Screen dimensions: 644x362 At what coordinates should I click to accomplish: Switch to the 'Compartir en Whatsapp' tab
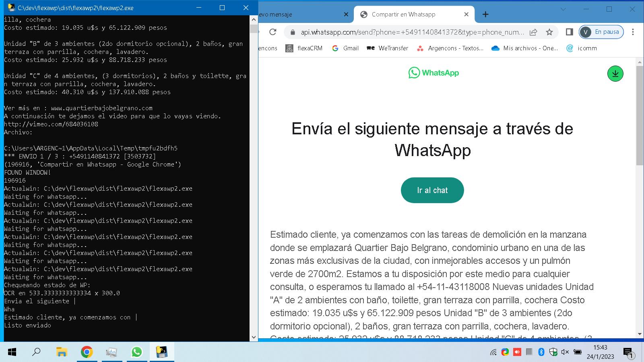pyautogui.click(x=413, y=14)
